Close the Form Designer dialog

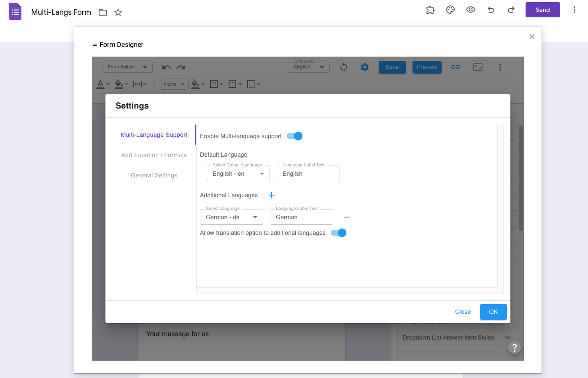tap(532, 37)
